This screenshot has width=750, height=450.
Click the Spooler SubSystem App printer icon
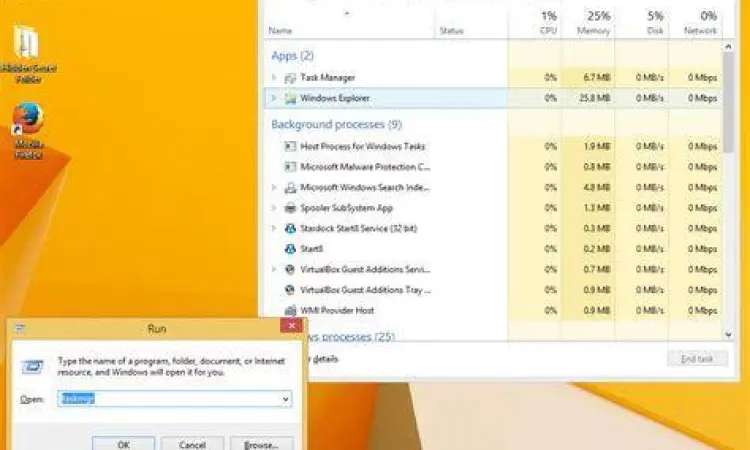[x=290, y=208]
